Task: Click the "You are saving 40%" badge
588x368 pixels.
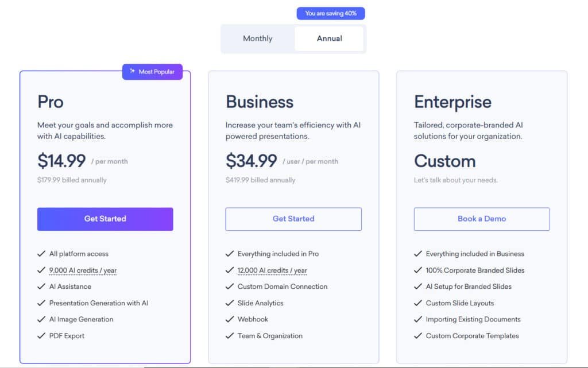Action: pos(331,13)
